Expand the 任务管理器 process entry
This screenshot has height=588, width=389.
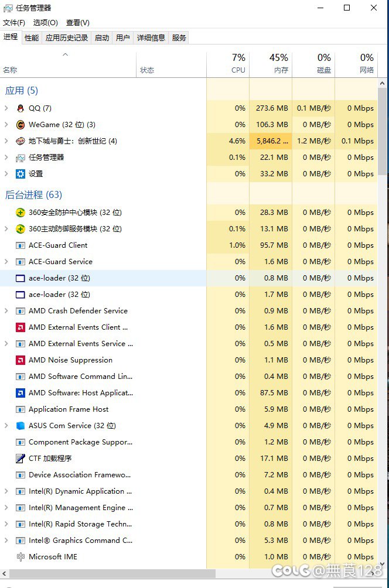pyautogui.click(x=6, y=158)
